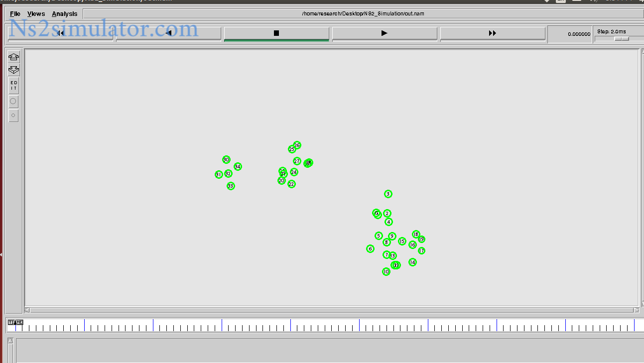
Task: Play the animation backward
Action: [168, 33]
